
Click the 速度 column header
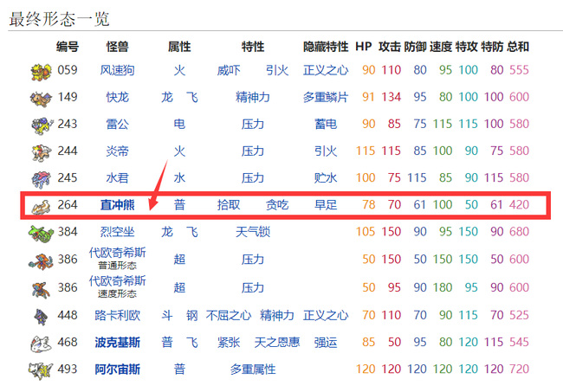pyautogui.click(x=441, y=47)
